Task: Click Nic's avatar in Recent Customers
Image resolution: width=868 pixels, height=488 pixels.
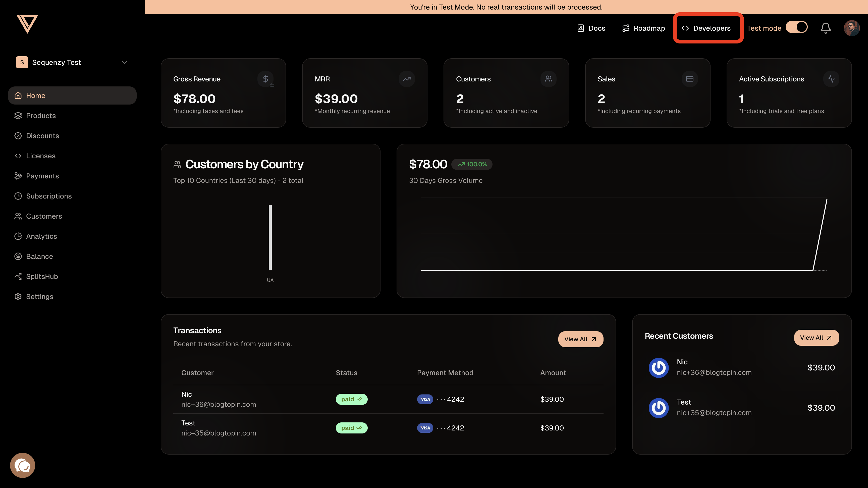Action: click(x=659, y=368)
